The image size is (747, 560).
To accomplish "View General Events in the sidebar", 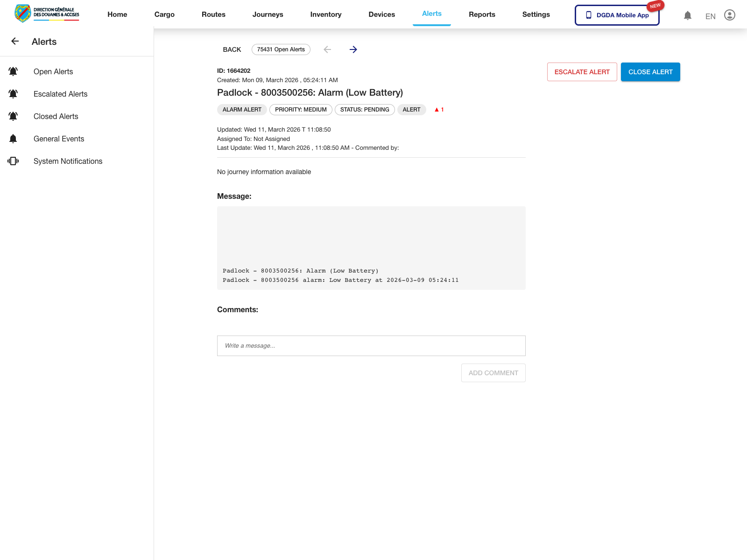I will click(58, 139).
